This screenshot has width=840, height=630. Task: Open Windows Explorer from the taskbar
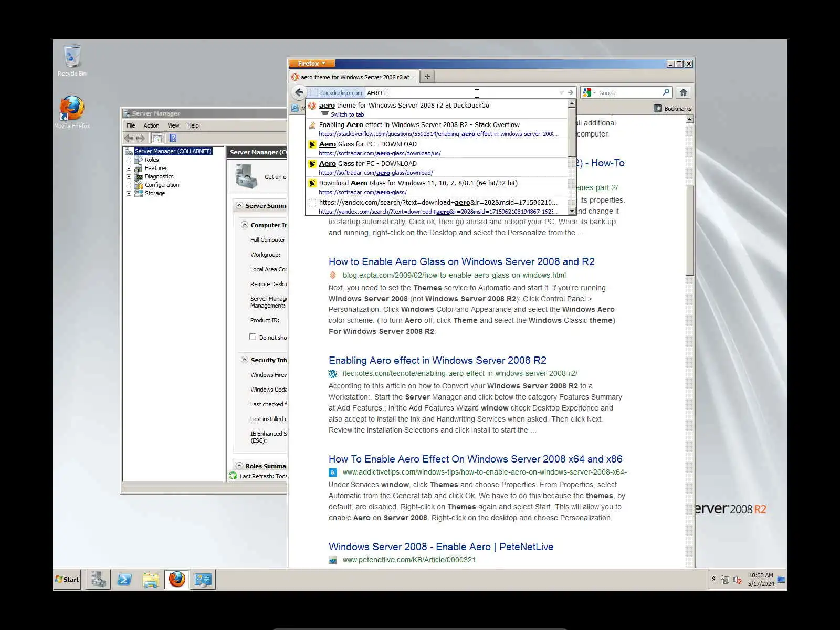(151, 580)
